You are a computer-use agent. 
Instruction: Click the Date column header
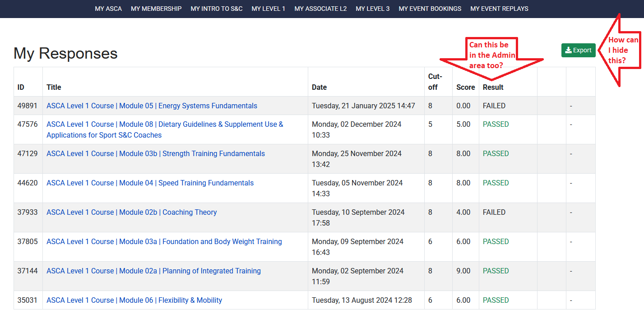319,87
